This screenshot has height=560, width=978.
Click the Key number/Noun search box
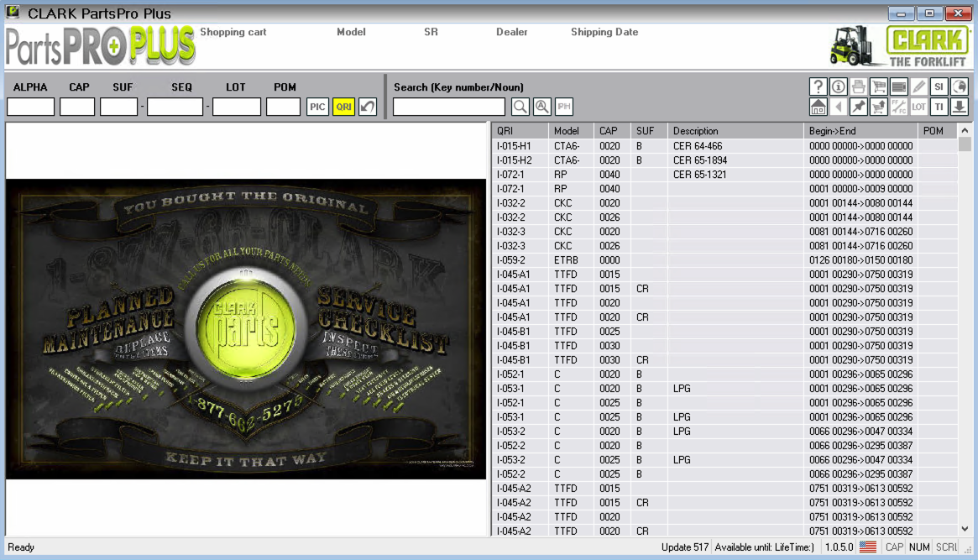pyautogui.click(x=449, y=107)
